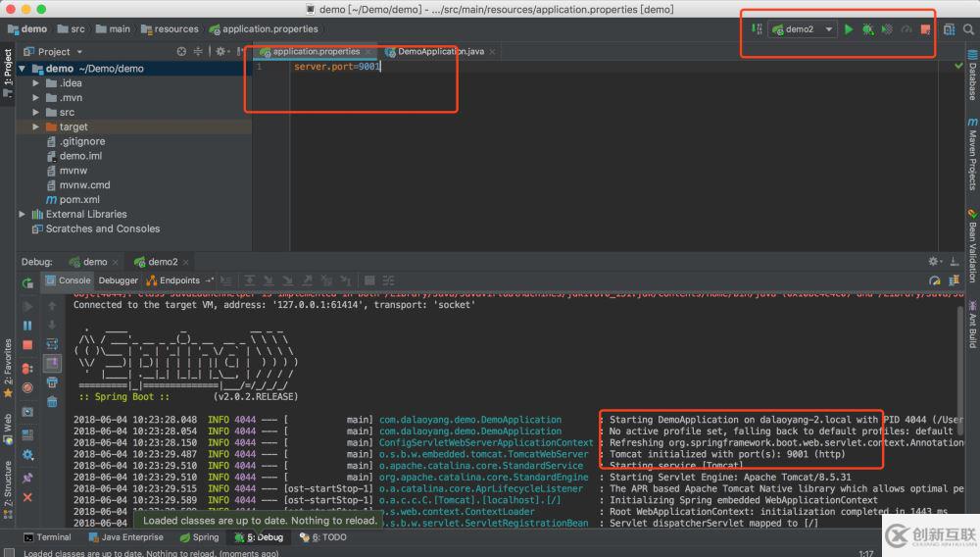The image size is (980, 557).
Task: Close debug session with red X
Action: pyautogui.click(x=27, y=497)
